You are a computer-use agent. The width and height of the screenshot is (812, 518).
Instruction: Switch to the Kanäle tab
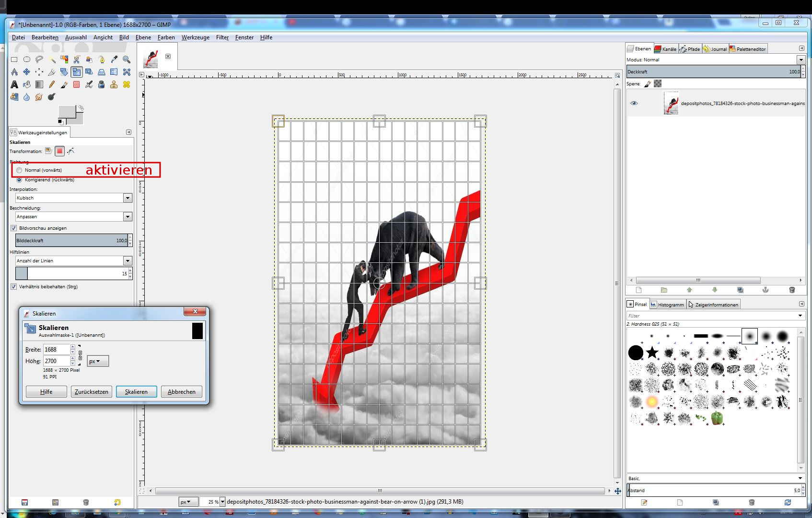666,49
